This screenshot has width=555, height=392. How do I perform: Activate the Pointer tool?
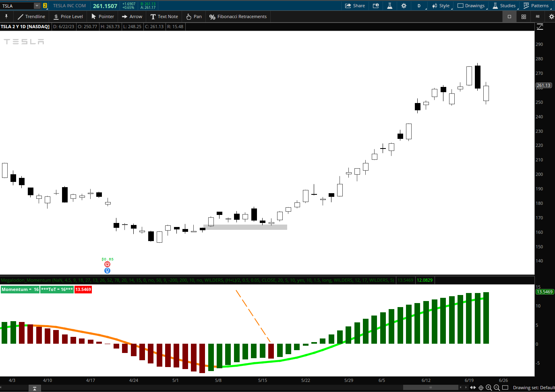tap(103, 17)
